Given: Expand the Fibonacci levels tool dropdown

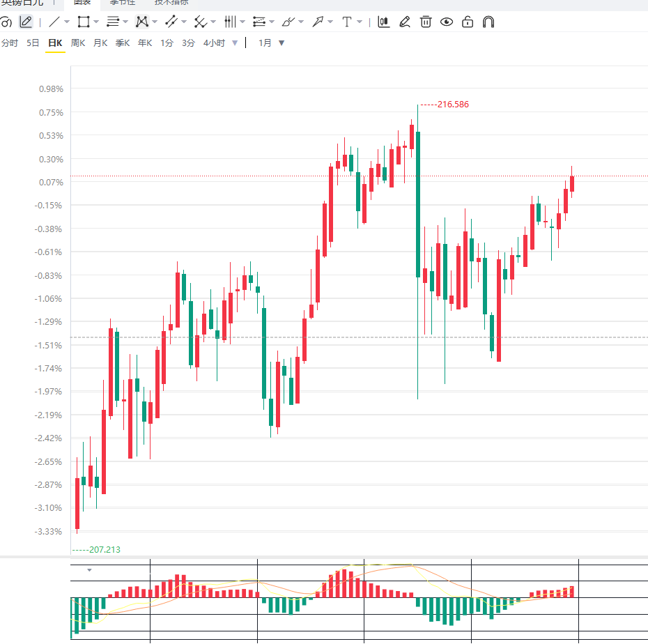Looking at the screenshot, I should tap(272, 22).
